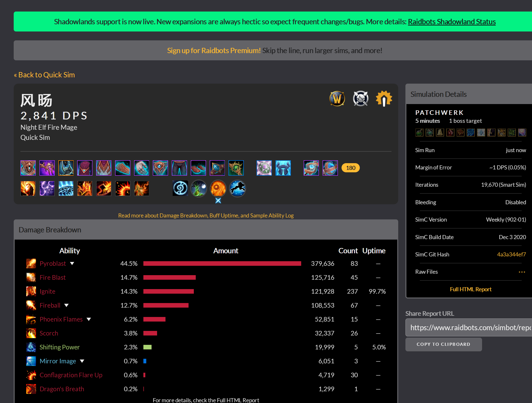Viewport: 532px width, 403px height.
Task: Click the Warcraft Logs icon
Action: click(360, 99)
